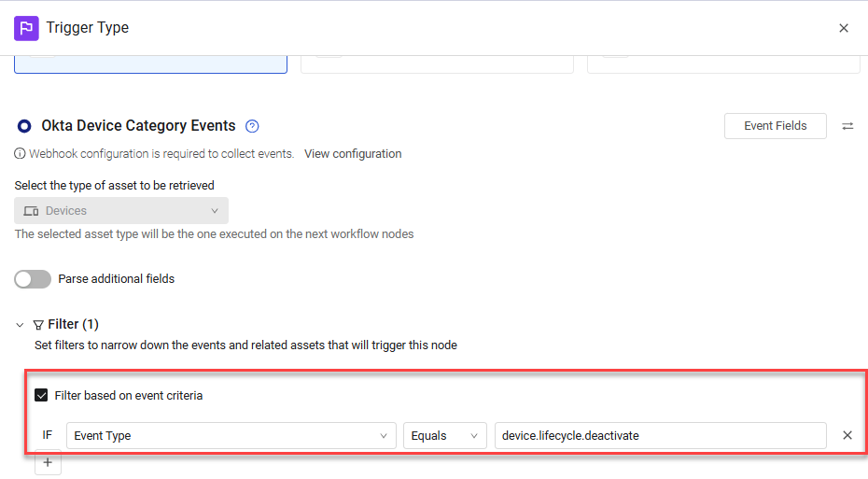868x479 pixels.
Task: Click the Trigger Type heading text
Action: tap(88, 28)
